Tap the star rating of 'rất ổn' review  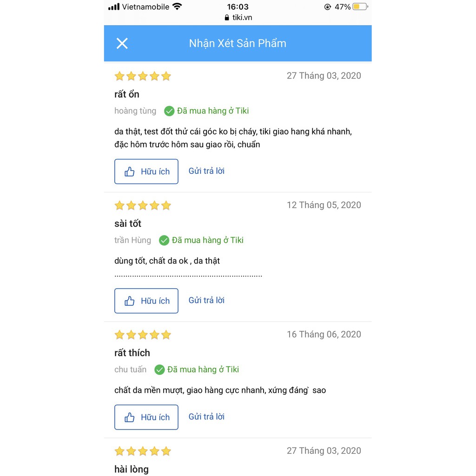pos(143,76)
